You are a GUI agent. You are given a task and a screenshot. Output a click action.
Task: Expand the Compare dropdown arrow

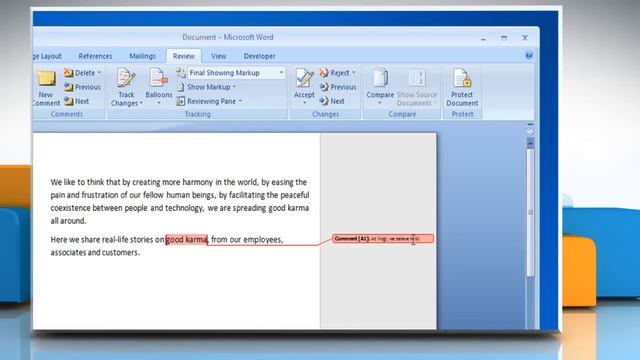click(x=380, y=103)
